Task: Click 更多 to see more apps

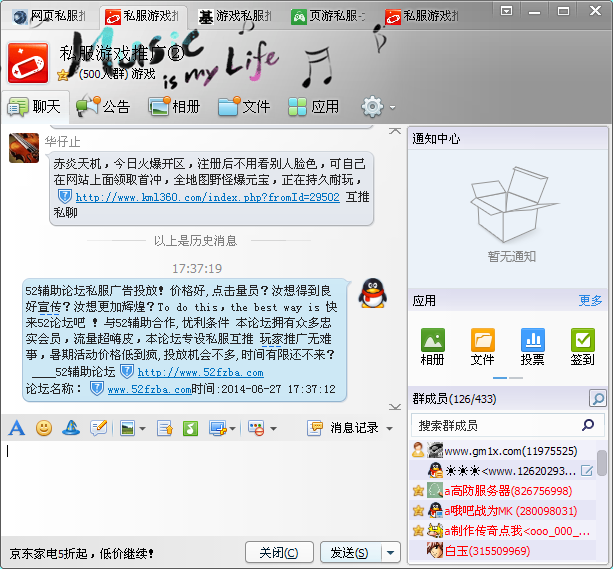Action: click(590, 300)
